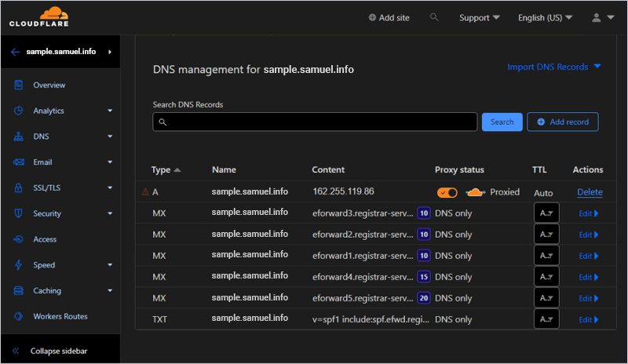Click the Security shield icon

(18, 213)
